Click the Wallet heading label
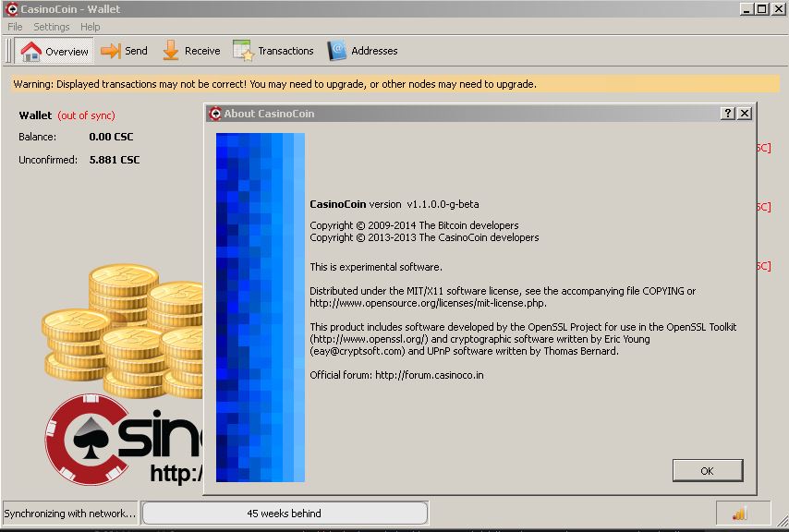 click(x=35, y=115)
